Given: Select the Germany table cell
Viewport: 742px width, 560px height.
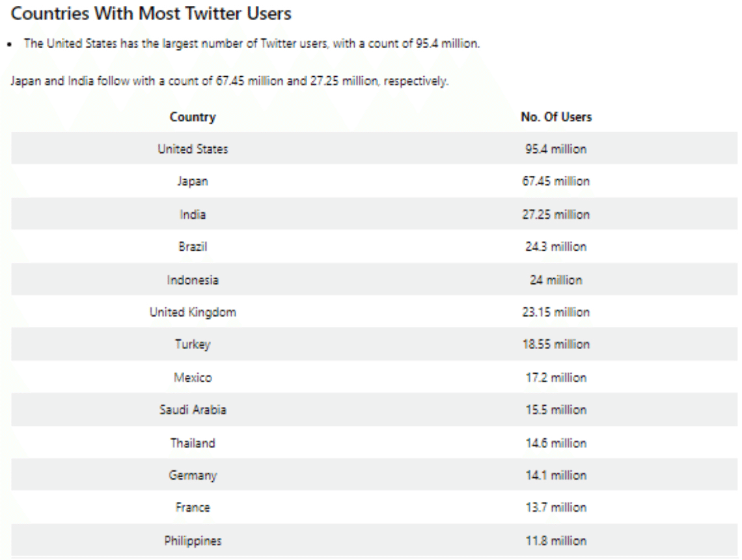Looking at the screenshot, I should 193,475.
